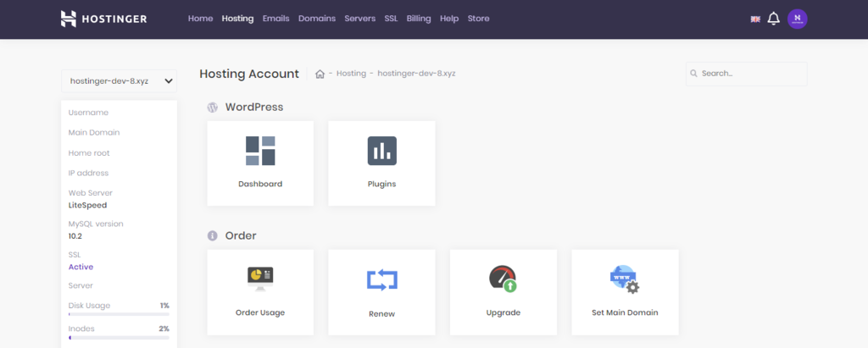Click the search magnifier icon
The height and width of the screenshot is (348, 868).
[x=693, y=74]
